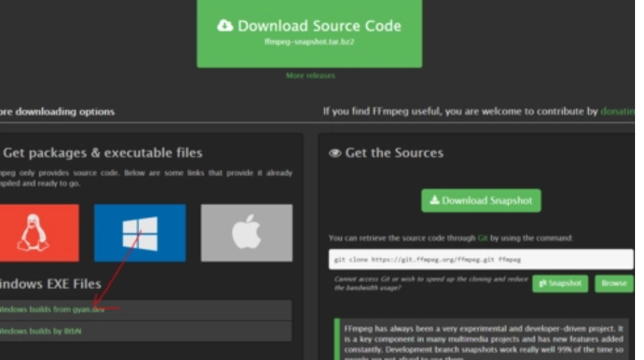Click the cloud download icon in Source Code button
The image size is (644, 360).
[225, 26]
